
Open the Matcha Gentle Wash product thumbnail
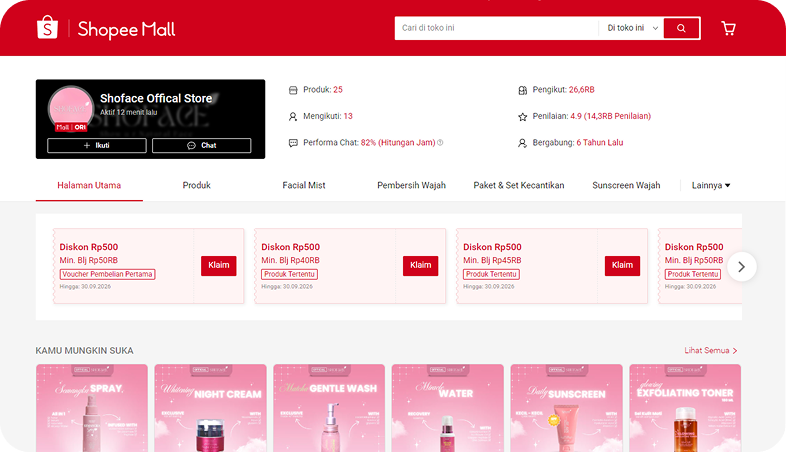click(x=329, y=408)
